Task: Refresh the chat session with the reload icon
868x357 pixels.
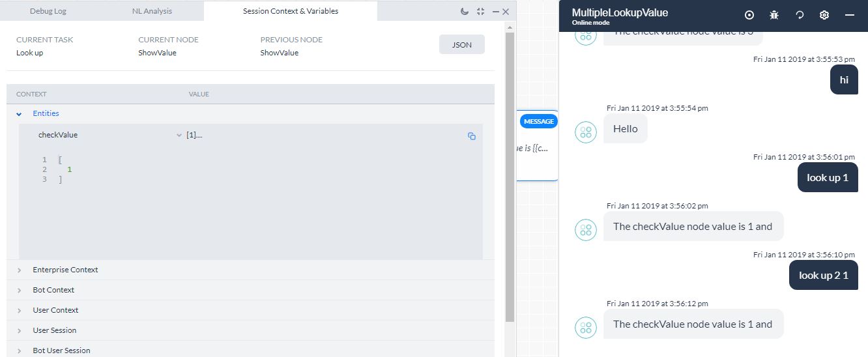Action: click(x=800, y=15)
